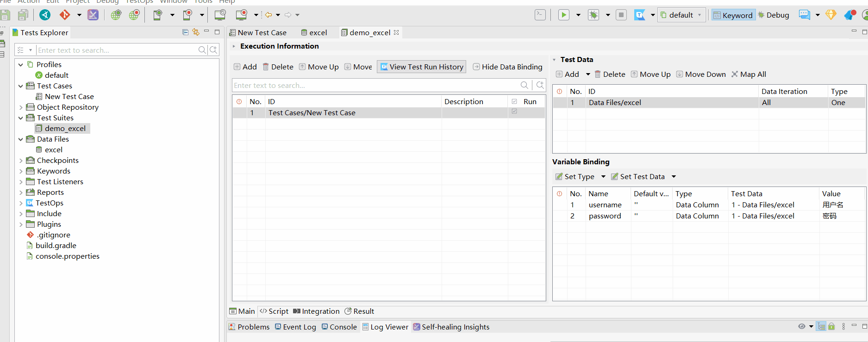
Task: Expand the Execution Information section
Action: coord(234,46)
